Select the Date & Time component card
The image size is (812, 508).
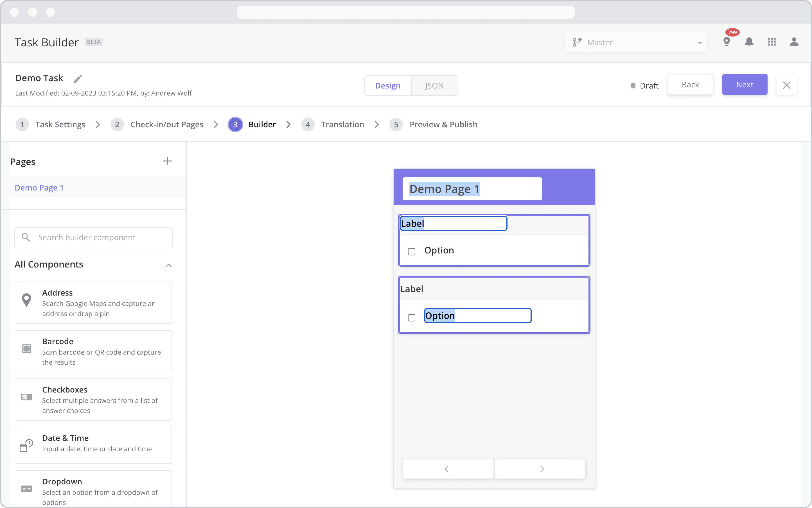coord(93,445)
